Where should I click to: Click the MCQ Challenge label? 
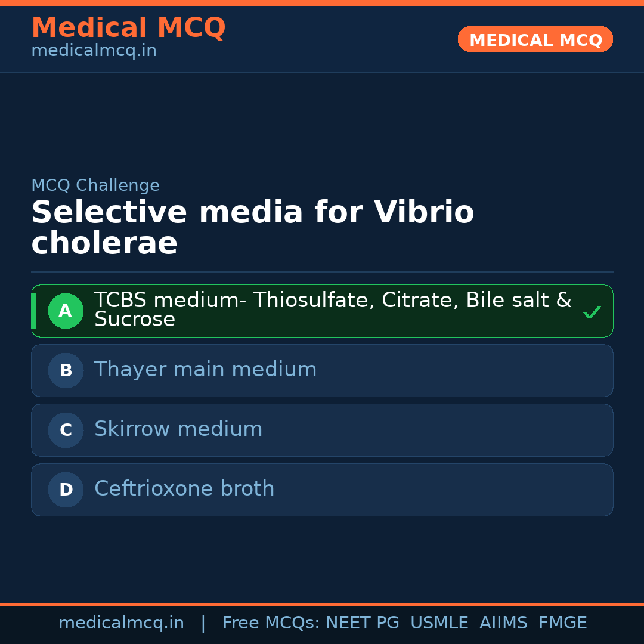pyautogui.click(x=95, y=185)
